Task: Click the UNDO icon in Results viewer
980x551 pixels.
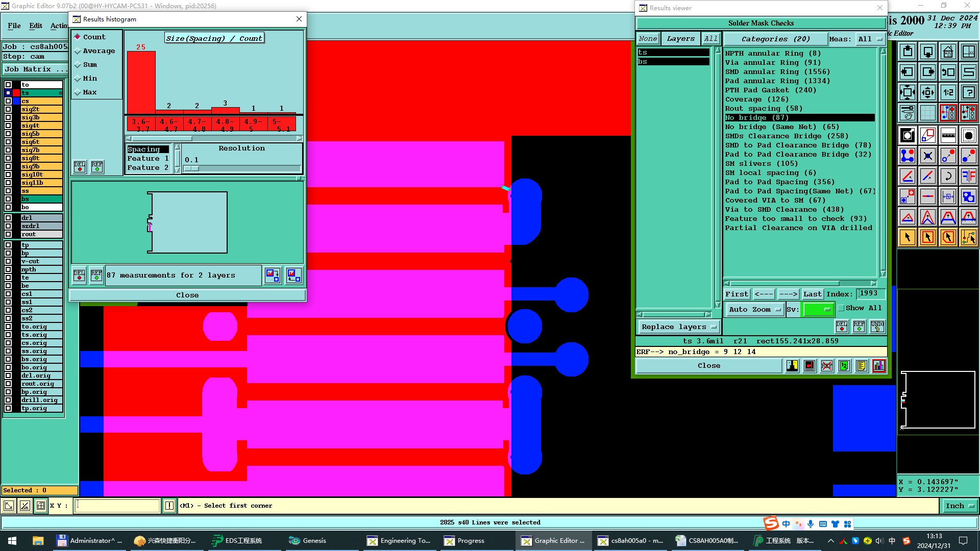Action: [877, 326]
